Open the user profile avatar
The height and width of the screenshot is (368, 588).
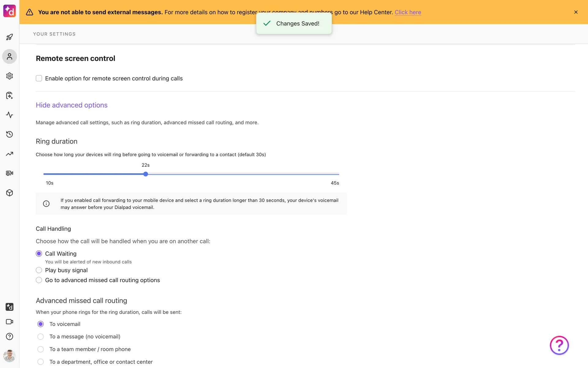click(9, 356)
